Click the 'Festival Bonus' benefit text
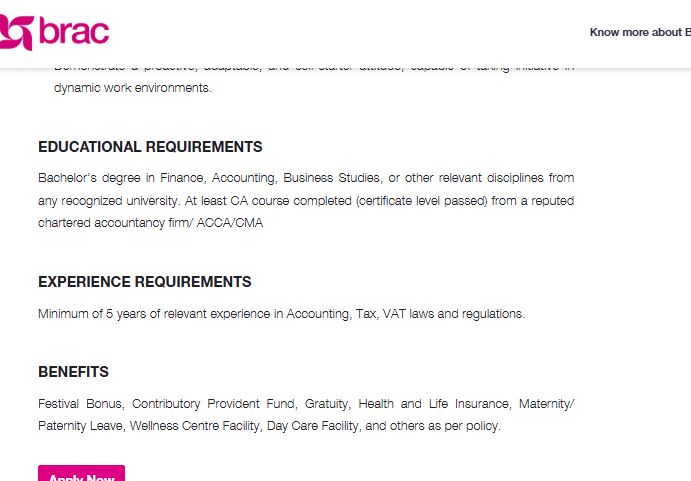The height and width of the screenshot is (481, 691). pos(80,404)
